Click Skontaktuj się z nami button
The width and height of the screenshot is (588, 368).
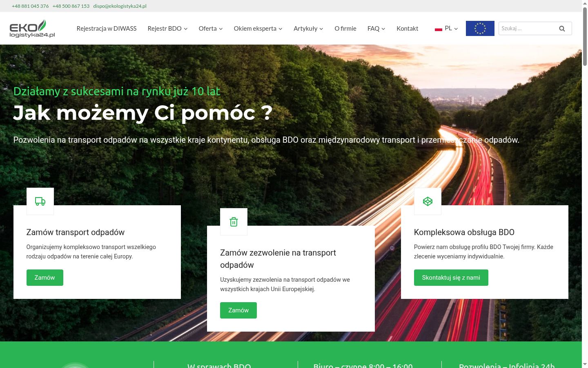coord(451,278)
